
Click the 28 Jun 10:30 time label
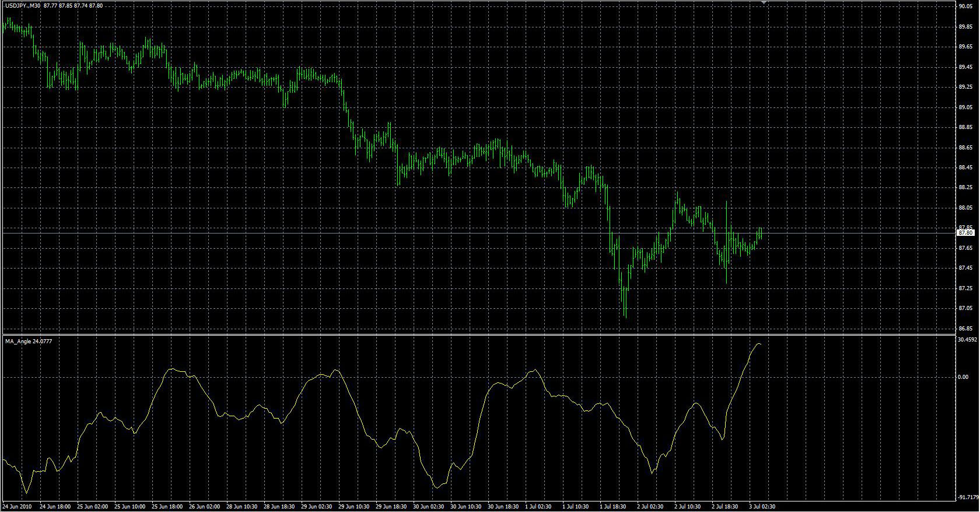pos(242,507)
